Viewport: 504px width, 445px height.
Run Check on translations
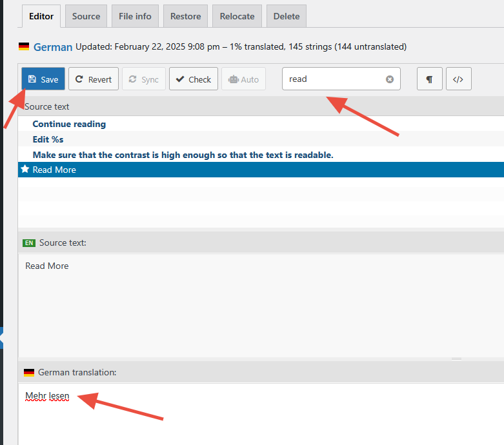point(194,79)
